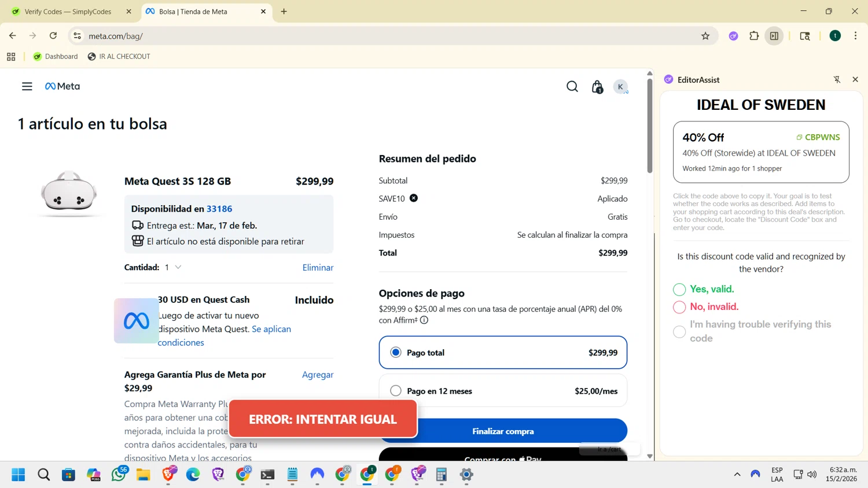Viewport: 868px width, 488px height.
Task: Remove the SAVE10 promo code
Action: [414, 198]
